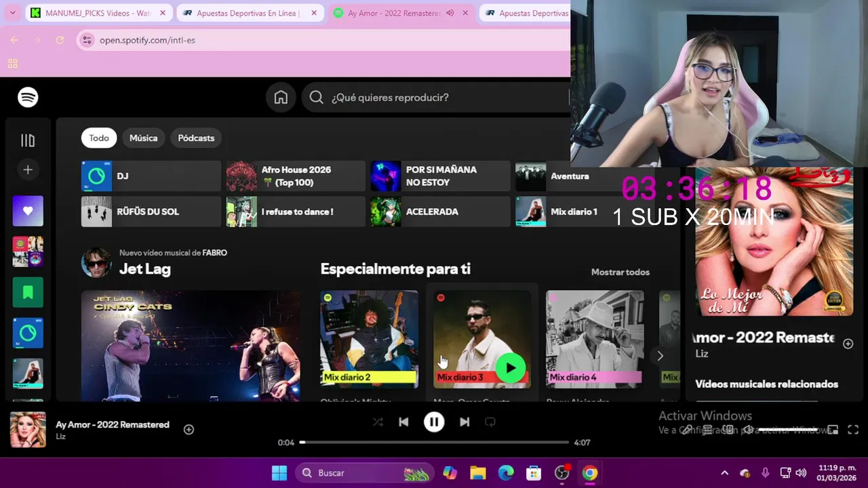Open 'Mix diario 2' cover
Image resolution: width=868 pixels, height=488 pixels.
point(369,340)
